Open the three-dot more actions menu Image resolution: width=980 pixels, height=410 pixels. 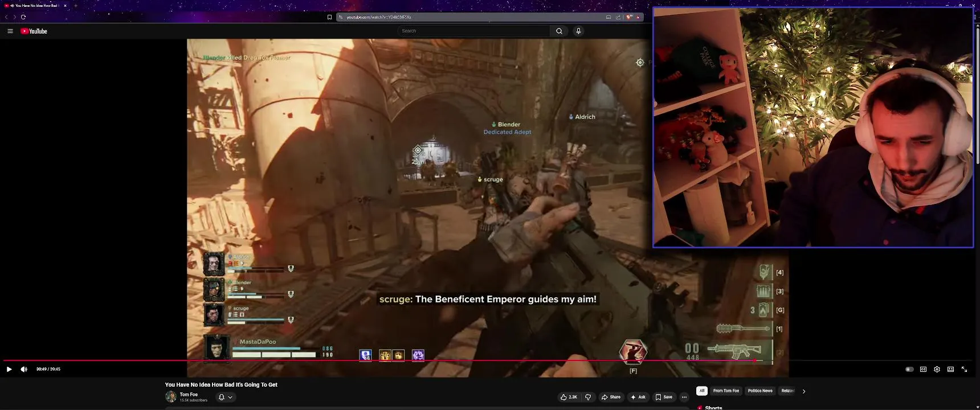coord(684,397)
